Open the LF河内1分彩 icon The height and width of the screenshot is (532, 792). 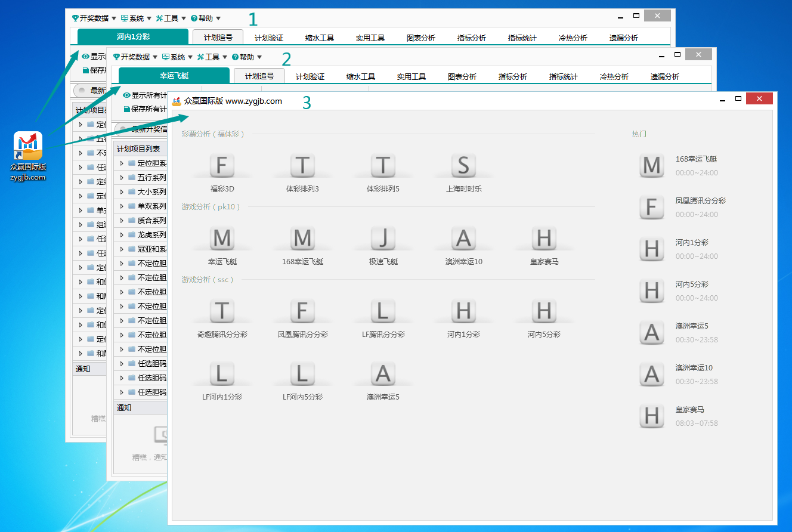tap(222, 374)
